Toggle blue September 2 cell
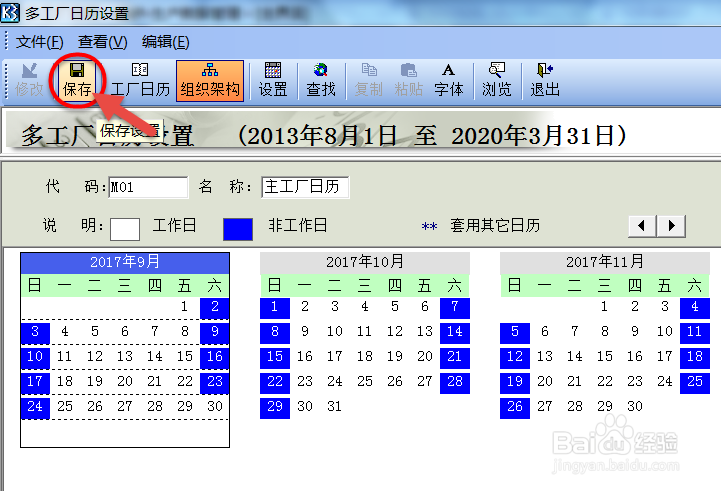 coord(215,308)
